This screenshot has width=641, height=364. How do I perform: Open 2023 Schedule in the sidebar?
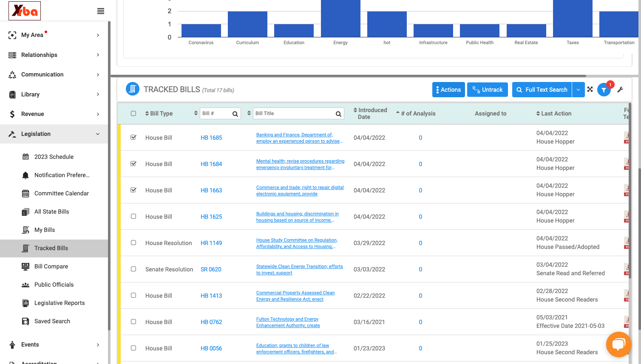pos(54,157)
